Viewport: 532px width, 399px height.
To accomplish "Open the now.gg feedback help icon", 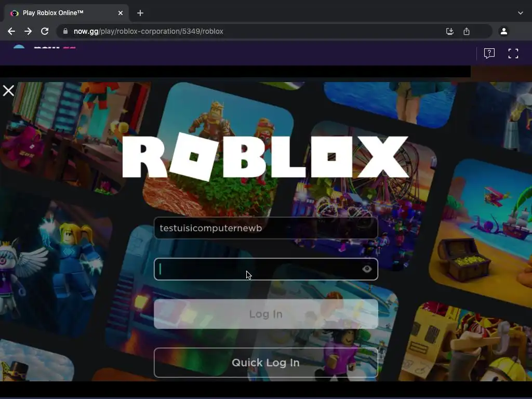I will pyautogui.click(x=489, y=54).
